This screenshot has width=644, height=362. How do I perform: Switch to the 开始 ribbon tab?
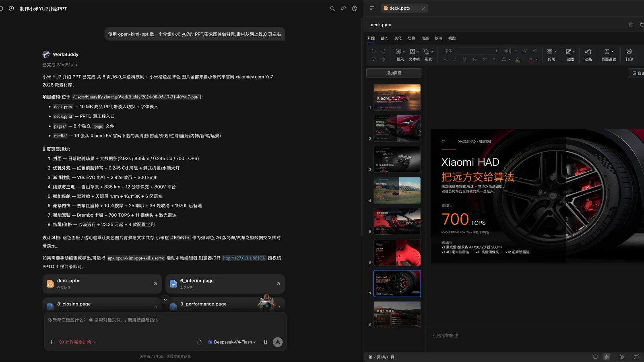[371, 38]
